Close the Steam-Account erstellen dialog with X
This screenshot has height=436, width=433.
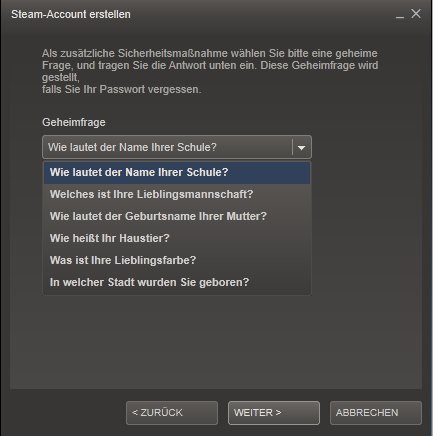tap(416, 14)
